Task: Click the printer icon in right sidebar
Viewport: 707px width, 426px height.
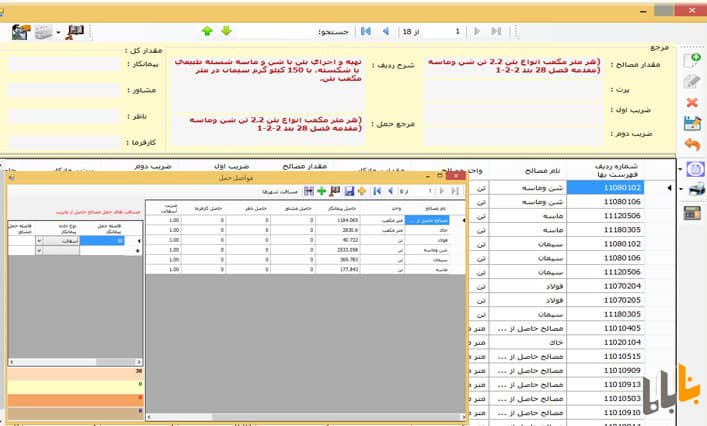Action: (697, 189)
